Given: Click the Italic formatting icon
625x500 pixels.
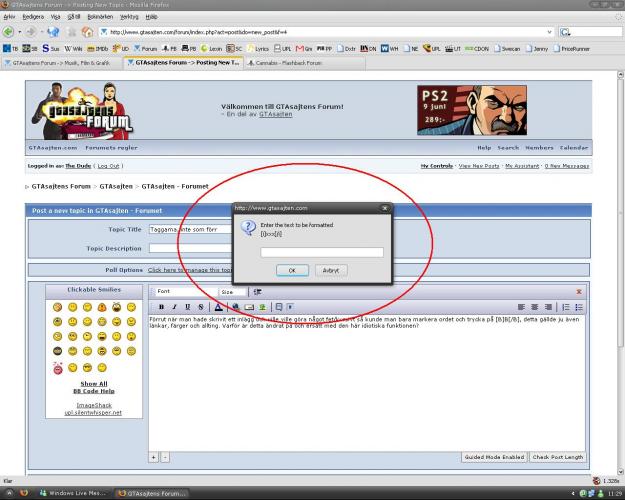Looking at the screenshot, I should click(x=175, y=306).
